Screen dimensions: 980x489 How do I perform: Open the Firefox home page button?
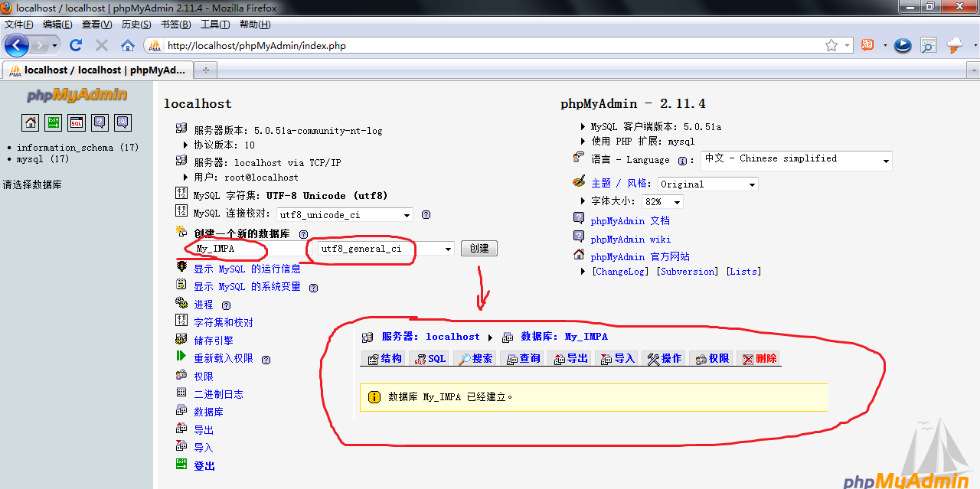coord(128,46)
